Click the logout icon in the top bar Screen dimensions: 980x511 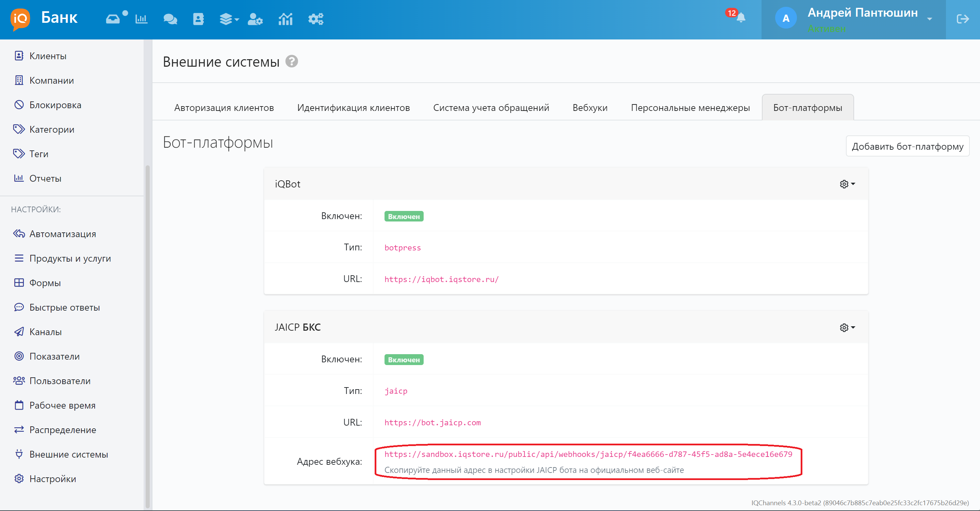963,19
